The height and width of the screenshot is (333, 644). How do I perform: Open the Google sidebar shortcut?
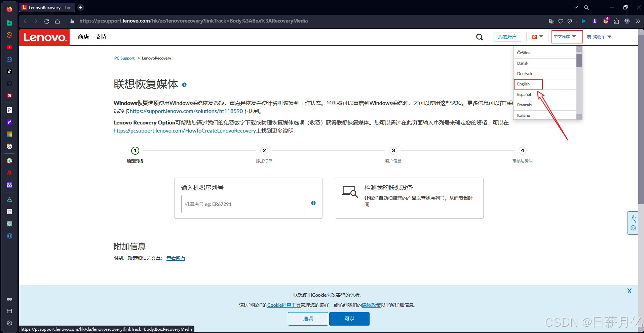pos(9,146)
